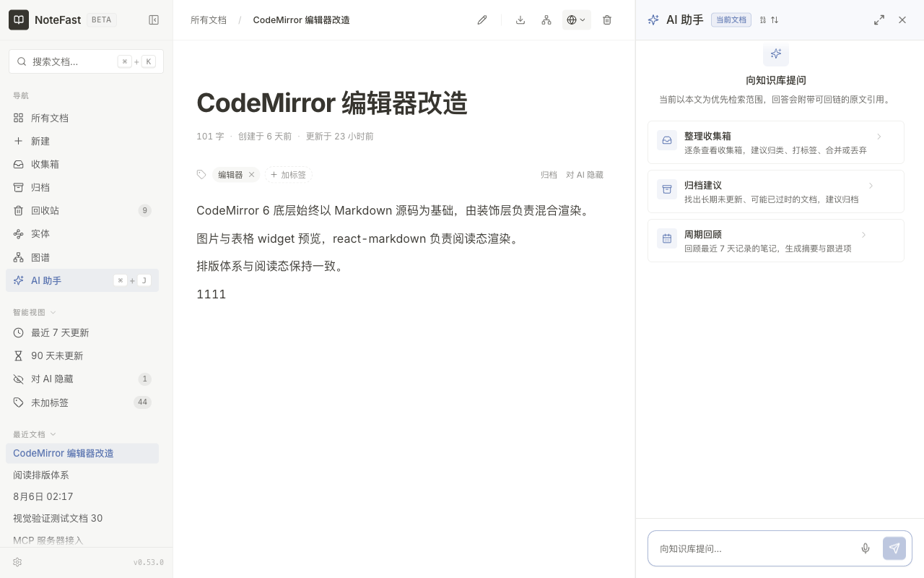Viewport: 924px width, 578px height.
Task: Click the edit pencil icon in document toolbar
Action: (482, 20)
